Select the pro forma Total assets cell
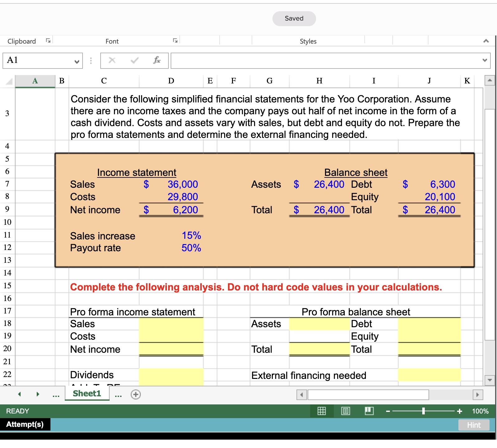497x448 pixels. pyautogui.click(x=319, y=349)
